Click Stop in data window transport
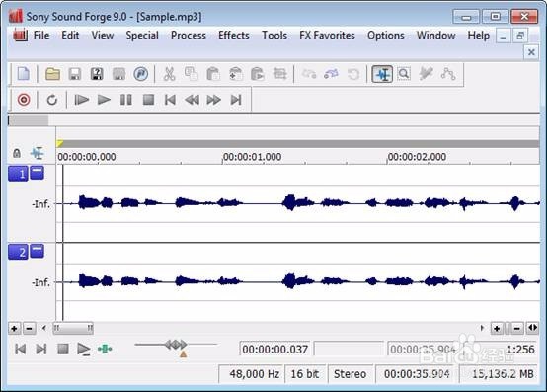The image size is (547, 392). pyautogui.click(x=63, y=349)
